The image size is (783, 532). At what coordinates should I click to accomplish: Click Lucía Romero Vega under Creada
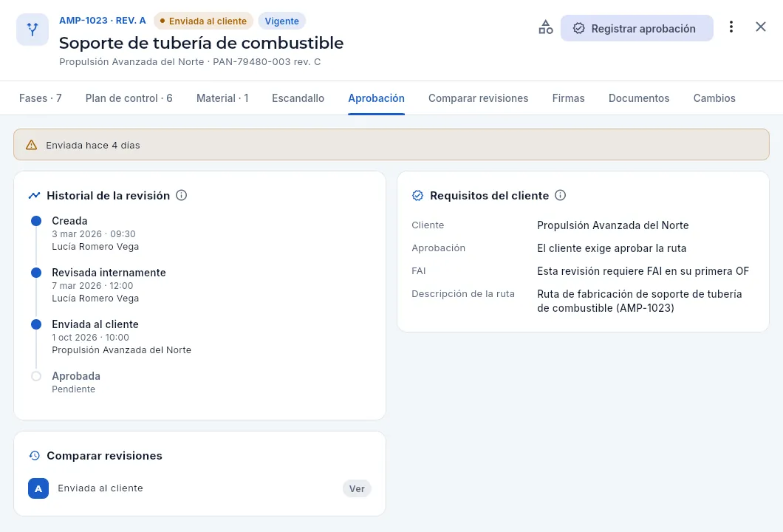point(95,246)
